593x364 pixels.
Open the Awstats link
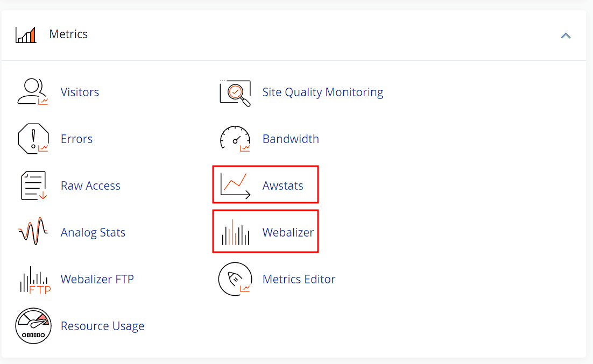tap(283, 185)
